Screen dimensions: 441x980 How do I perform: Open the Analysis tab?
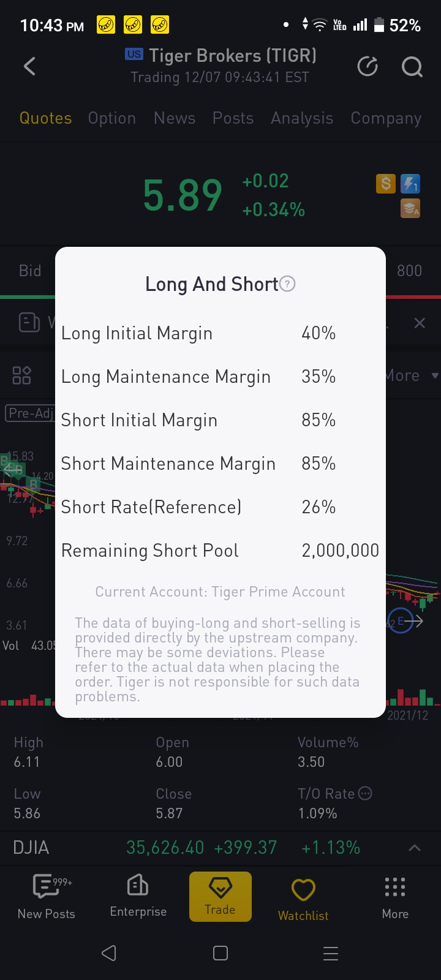[302, 118]
